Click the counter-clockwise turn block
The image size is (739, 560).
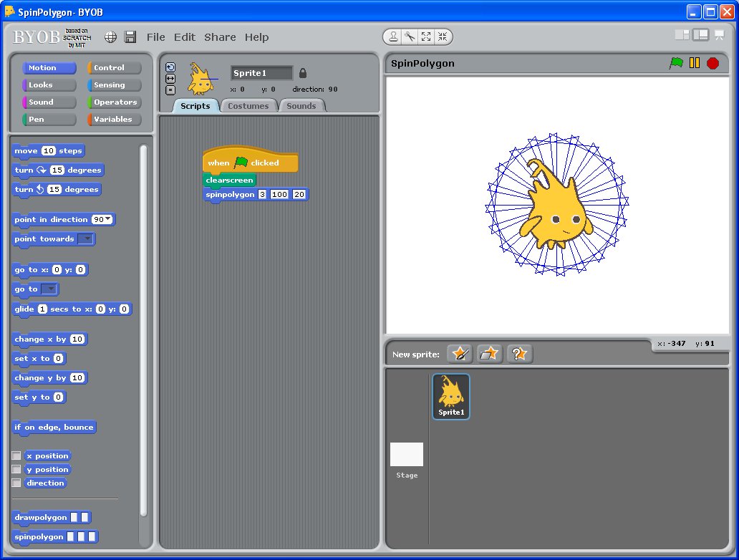57,190
